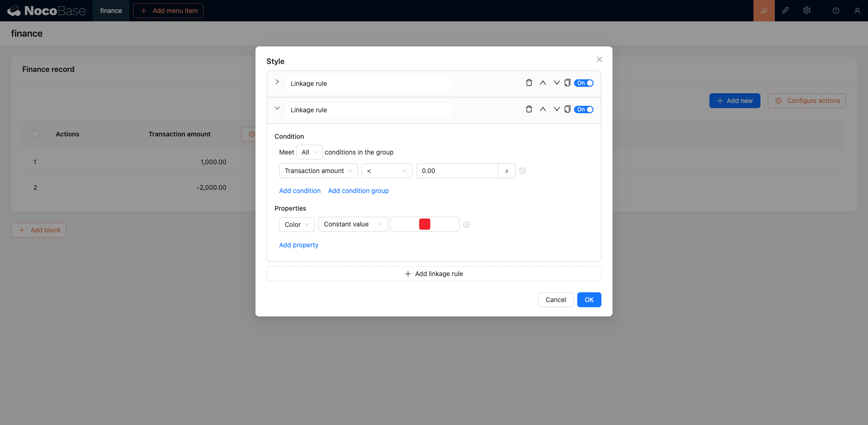This screenshot has width=868, height=425.
Task: Remove the Color property row
Action: click(x=466, y=225)
